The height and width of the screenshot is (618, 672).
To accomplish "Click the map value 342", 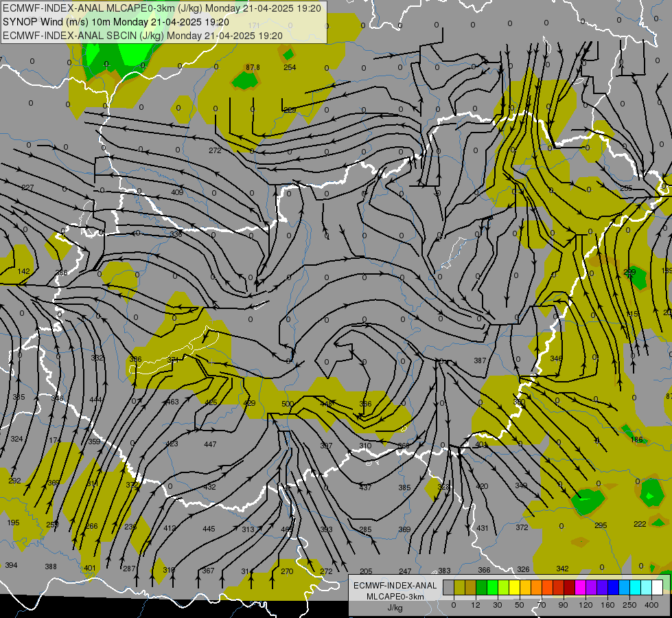I will (562, 569).
